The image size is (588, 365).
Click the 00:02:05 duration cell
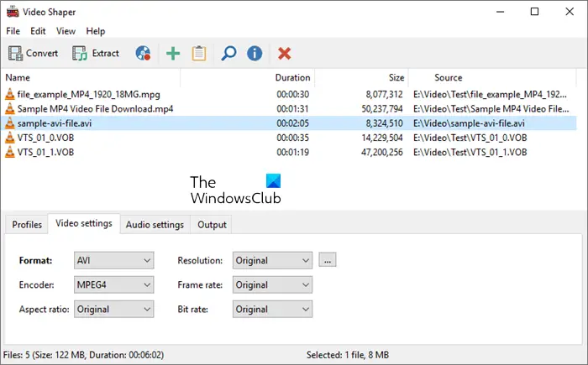point(293,123)
